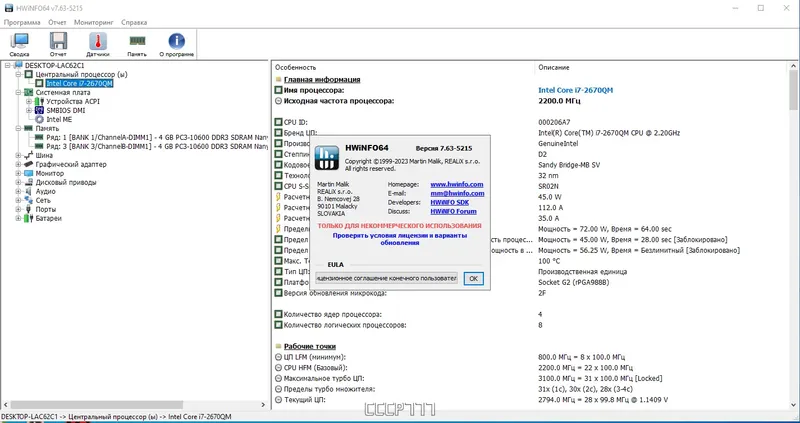Screen dimensions: 800x423
Task: Open the Справка menu
Action: point(134,22)
